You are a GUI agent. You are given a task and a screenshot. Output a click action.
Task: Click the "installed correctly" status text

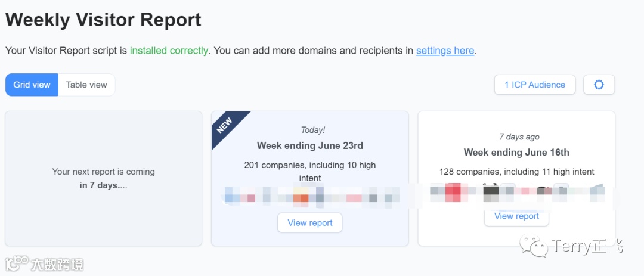click(169, 51)
